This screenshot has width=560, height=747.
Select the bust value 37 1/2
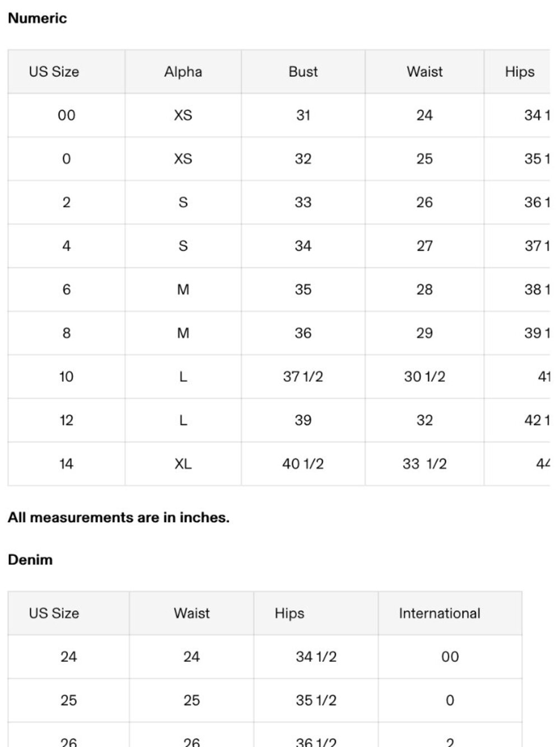tap(303, 377)
